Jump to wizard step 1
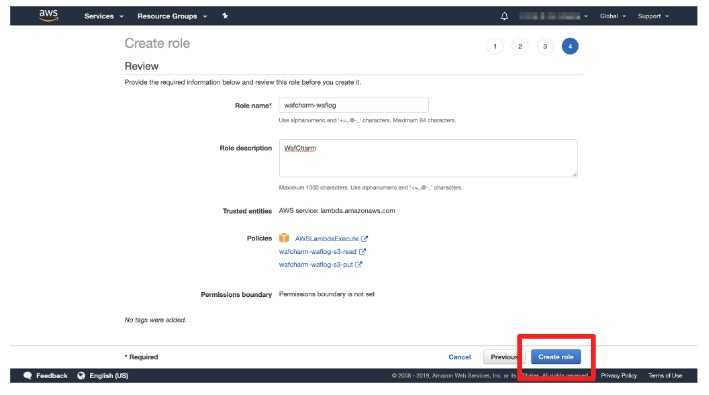 pyautogui.click(x=495, y=46)
